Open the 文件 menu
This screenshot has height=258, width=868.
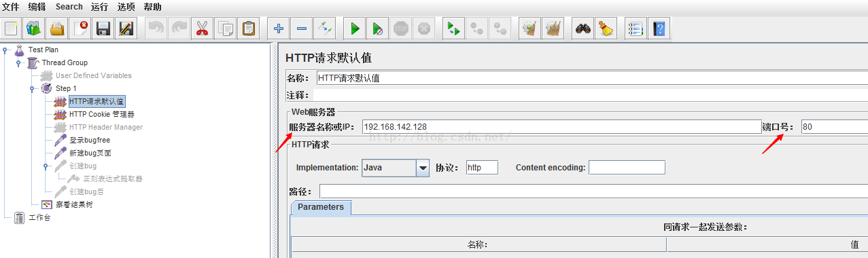[x=11, y=7]
